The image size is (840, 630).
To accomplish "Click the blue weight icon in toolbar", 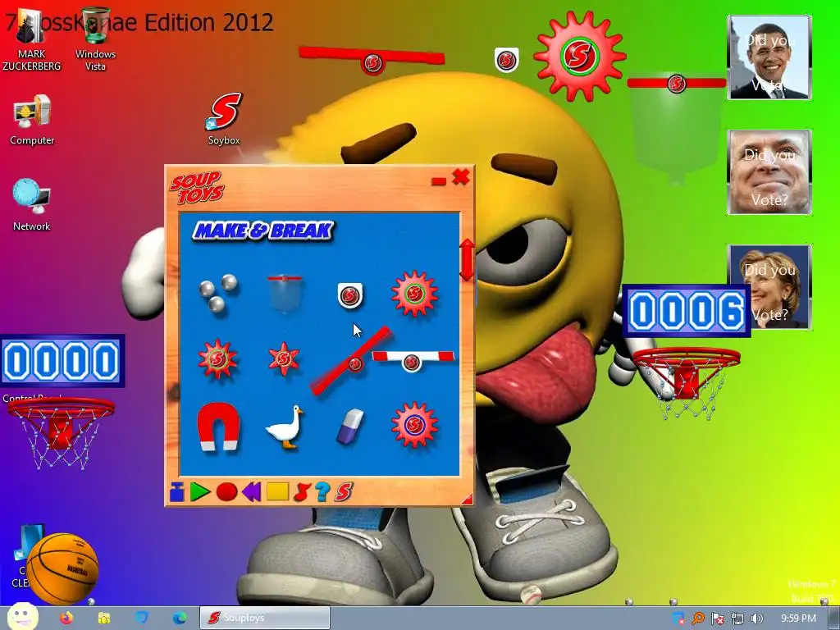I will 177,491.
